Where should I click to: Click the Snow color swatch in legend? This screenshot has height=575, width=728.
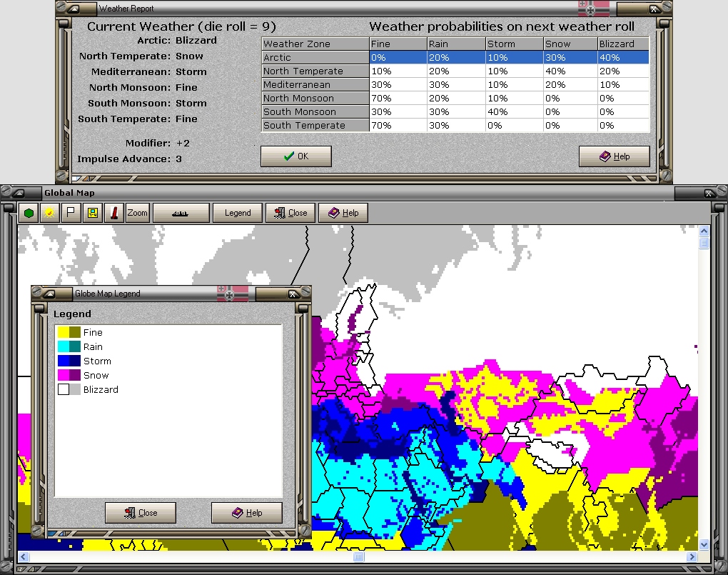pos(69,376)
